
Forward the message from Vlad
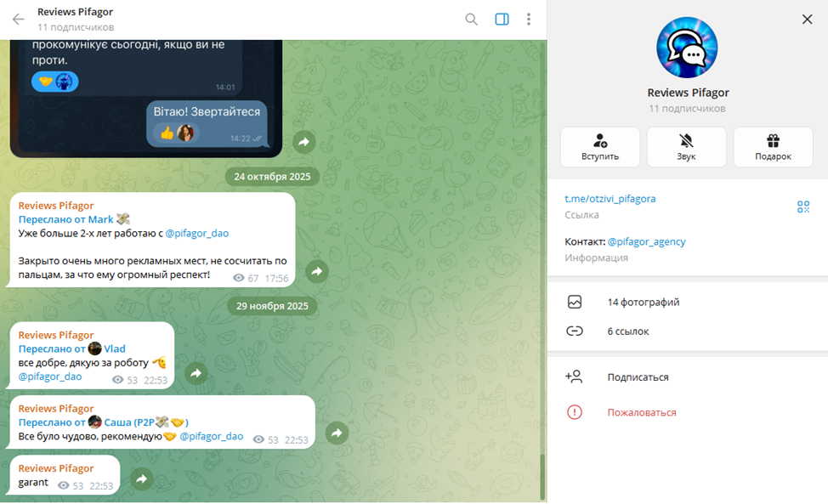pos(196,373)
